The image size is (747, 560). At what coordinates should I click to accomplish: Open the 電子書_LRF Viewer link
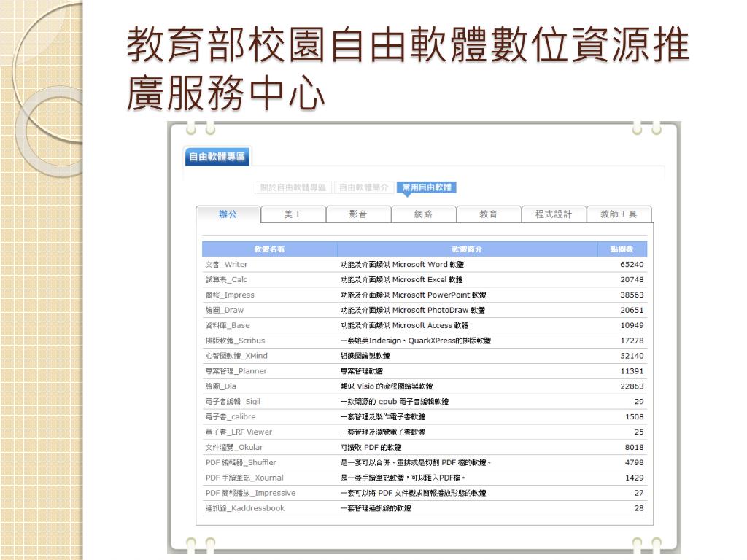click(239, 432)
